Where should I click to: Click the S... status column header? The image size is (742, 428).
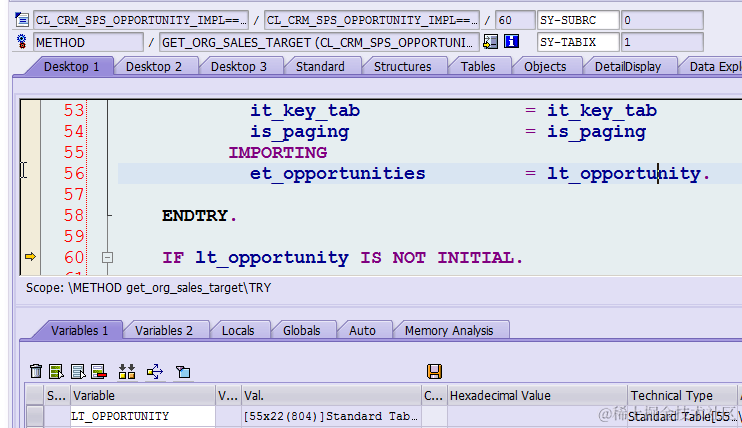click(x=56, y=395)
